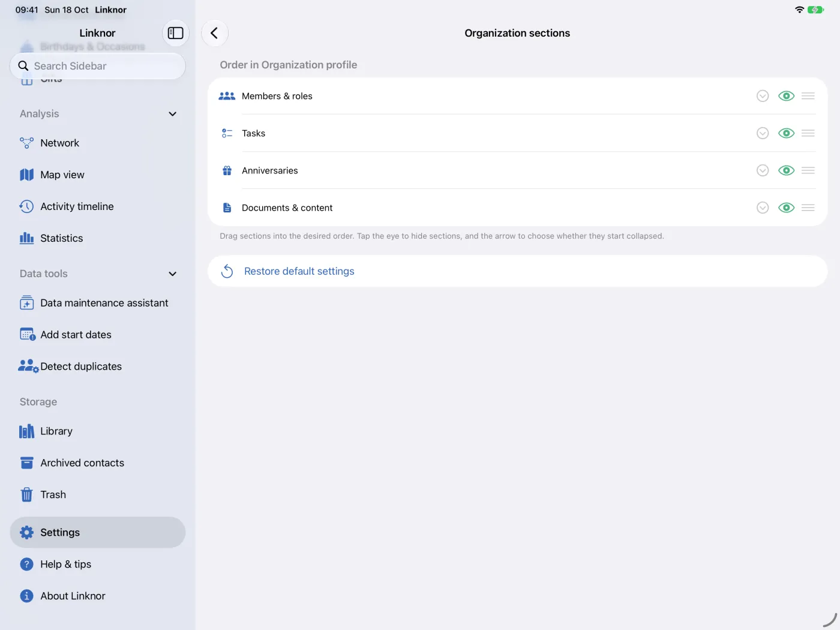This screenshot has height=630, width=840.
Task: Open Statistics in the sidebar
Action: coord(98,238)
